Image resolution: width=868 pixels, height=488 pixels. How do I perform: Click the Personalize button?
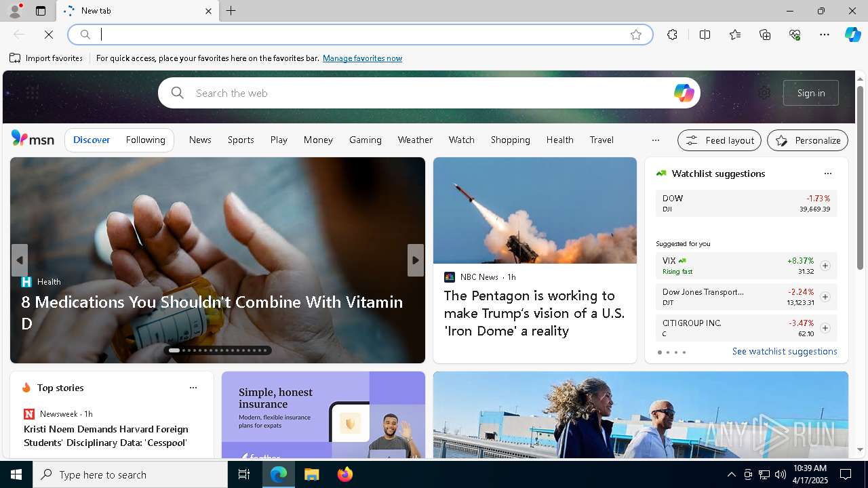coord(808,140)
